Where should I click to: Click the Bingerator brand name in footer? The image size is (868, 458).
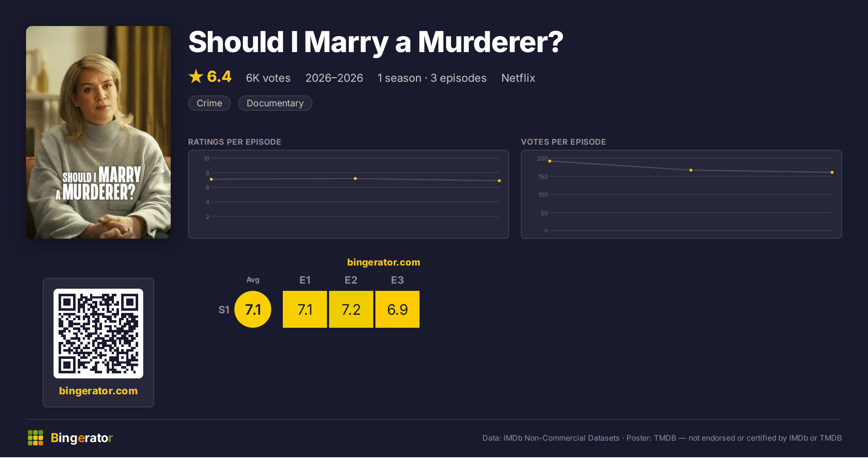[x=82, y=438]
